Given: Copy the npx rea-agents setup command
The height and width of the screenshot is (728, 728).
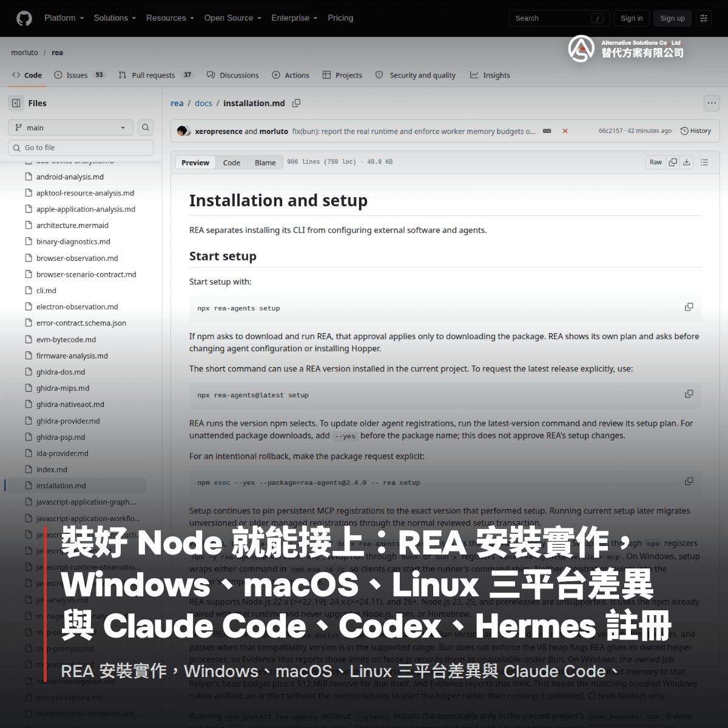Looking at the screenshot, I should [689, 307].
